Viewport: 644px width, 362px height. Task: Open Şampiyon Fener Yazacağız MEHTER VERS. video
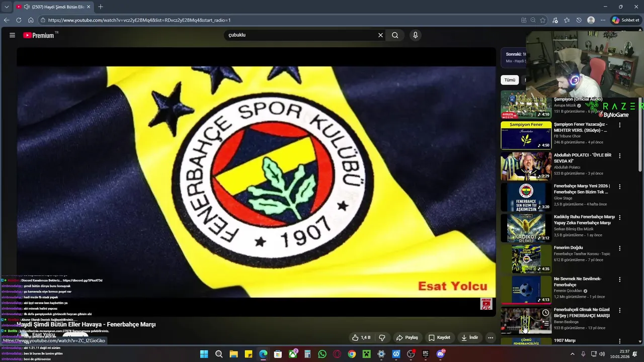pos(526,135)
